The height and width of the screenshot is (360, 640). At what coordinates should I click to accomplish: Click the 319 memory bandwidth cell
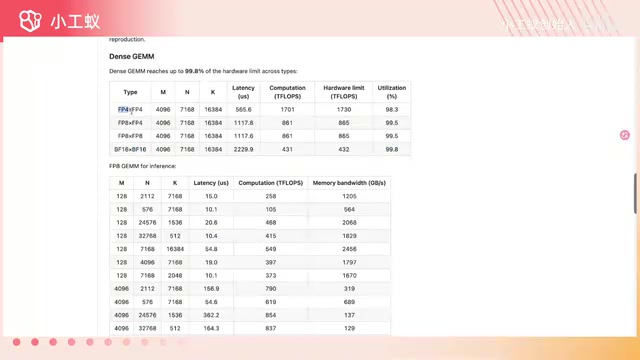349,289
